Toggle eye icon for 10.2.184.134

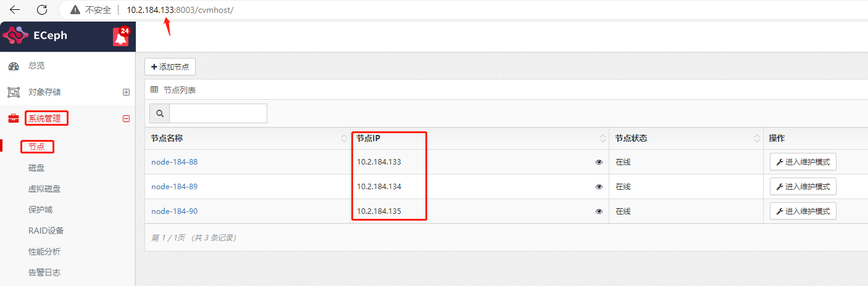599,187
